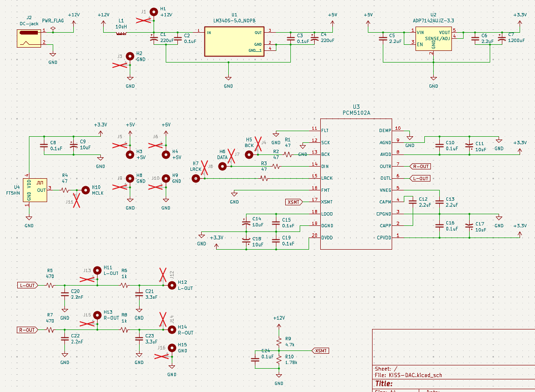
Task: Select the C11 10uF capacitor
Action: [x=469, y=146]
